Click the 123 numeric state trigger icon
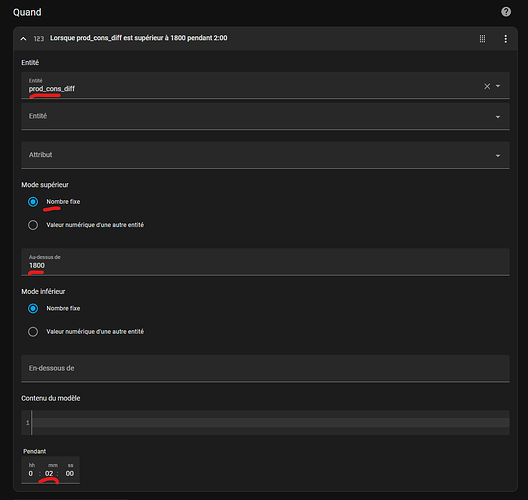This screenshot has height=500, width=528. tap(39, 39)
